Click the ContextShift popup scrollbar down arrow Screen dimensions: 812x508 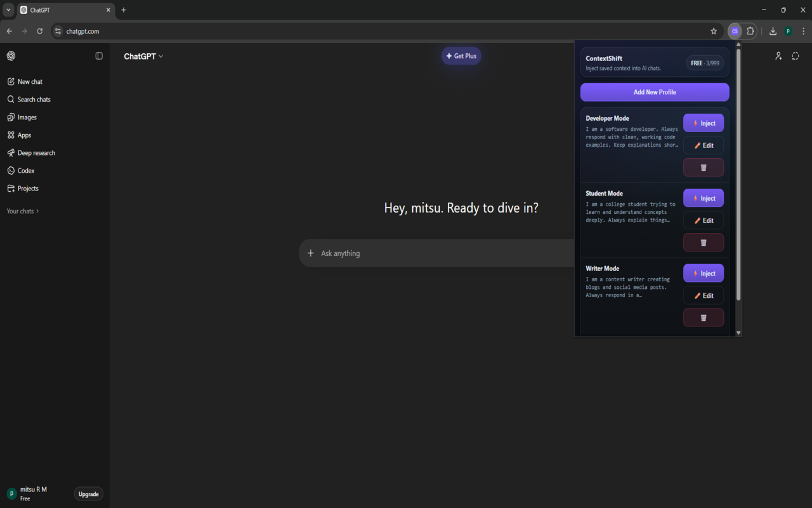click(738, 333)
